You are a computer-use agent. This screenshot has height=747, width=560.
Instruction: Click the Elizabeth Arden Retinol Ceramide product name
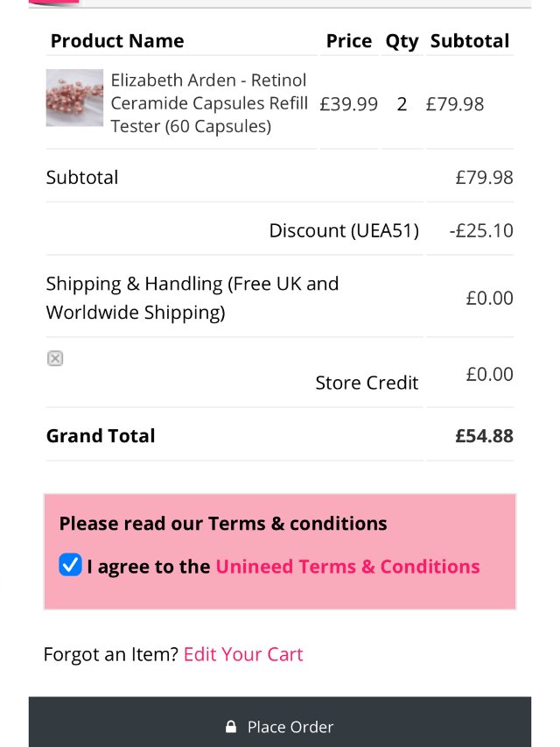point(209,103)
